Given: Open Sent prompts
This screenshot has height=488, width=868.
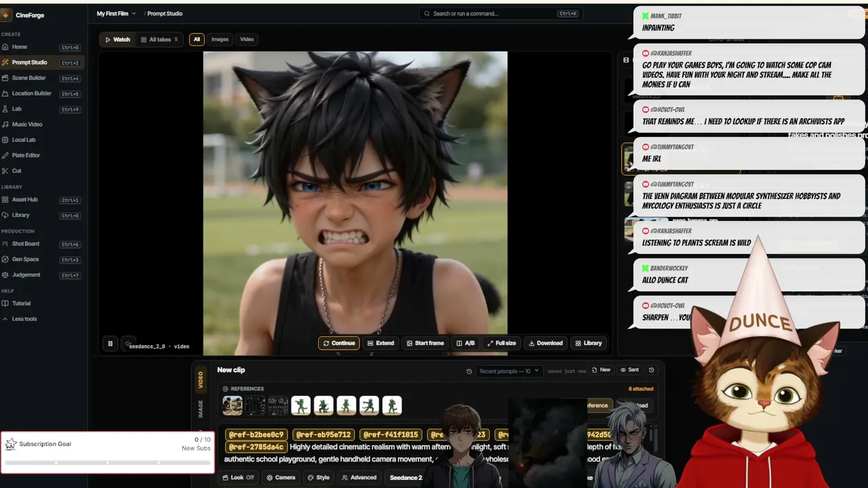Looking at the screenshot, I should [x=629, y=370].
